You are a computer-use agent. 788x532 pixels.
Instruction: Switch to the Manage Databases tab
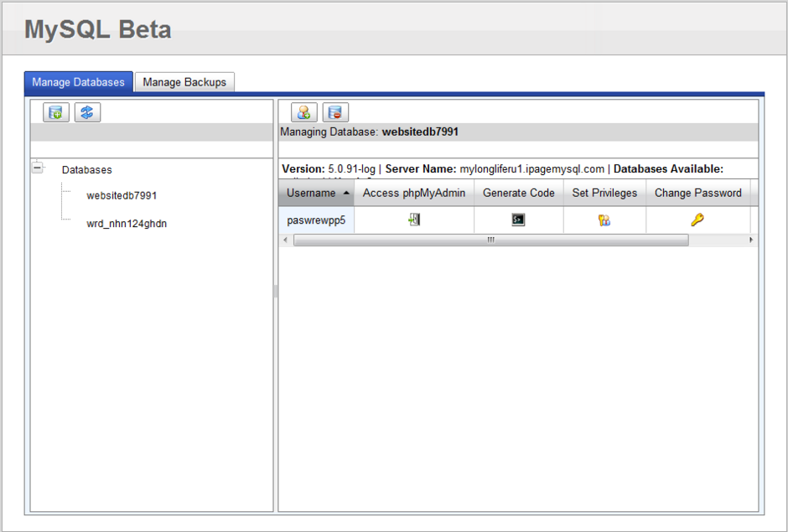pyautogui.click(x=79, y=82)
